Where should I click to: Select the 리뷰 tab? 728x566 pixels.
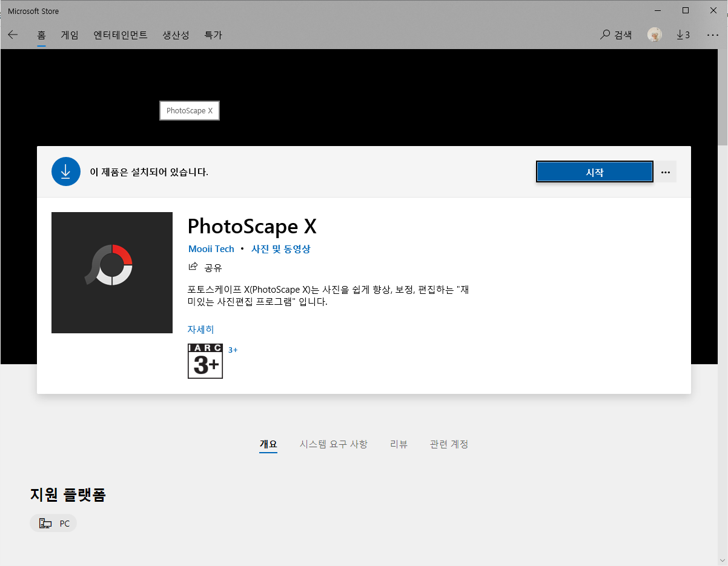pos(399,444)
